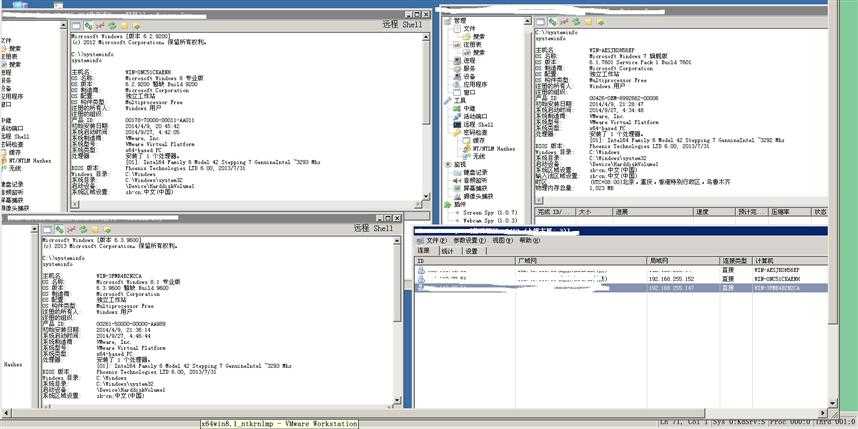This screenshot has height=429, width=858.
Task: Click the white window icon in Windows 8 shell toolbar
Action: click(76, 26)
